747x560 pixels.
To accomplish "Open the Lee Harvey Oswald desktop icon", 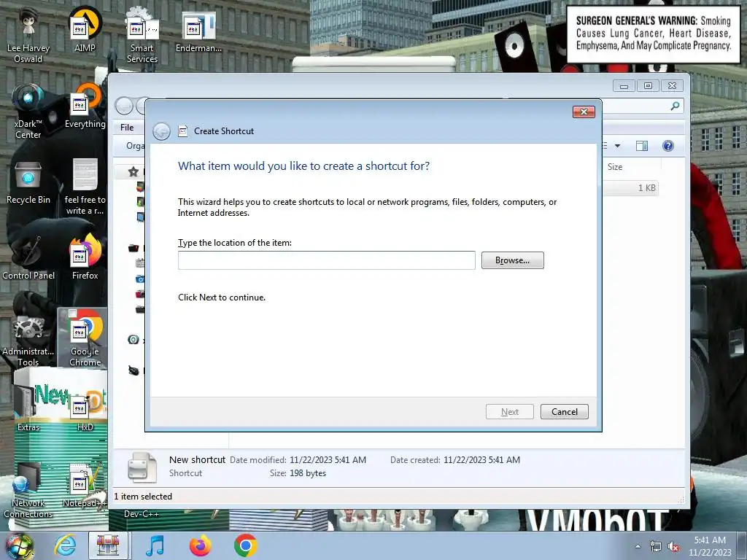I will (28, 34).
